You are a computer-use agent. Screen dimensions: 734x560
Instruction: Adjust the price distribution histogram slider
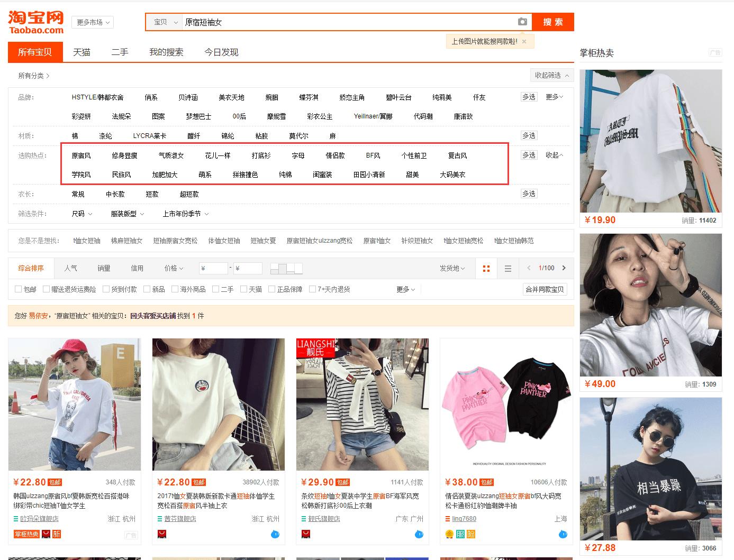[x=286, y=268]
